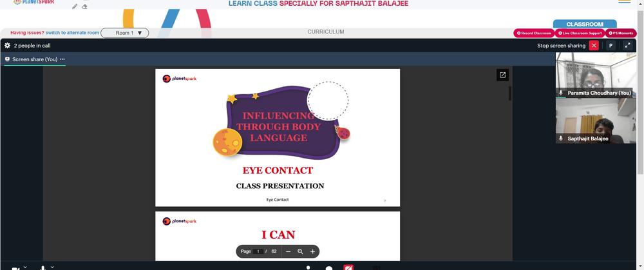
Task: Select the pencil drawing tool
Action: point(75,6)
